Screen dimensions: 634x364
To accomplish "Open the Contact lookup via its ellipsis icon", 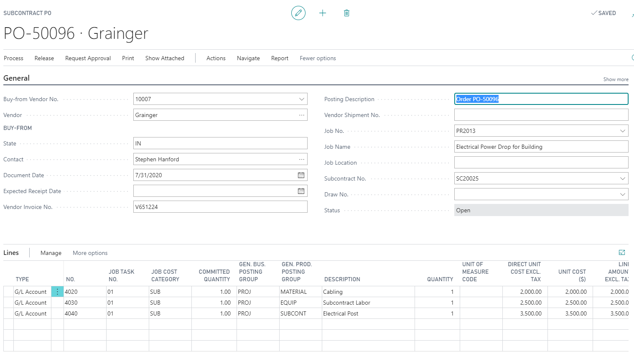I will point(302,159).
